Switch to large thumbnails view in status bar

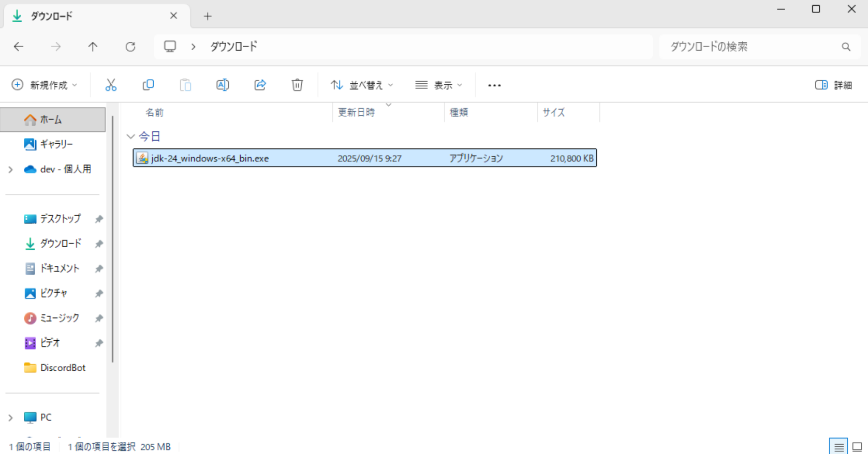857,447
